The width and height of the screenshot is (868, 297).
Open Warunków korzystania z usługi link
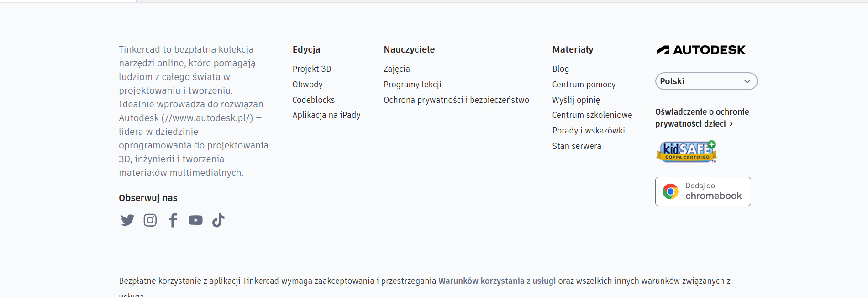click(x=497, y=281)
